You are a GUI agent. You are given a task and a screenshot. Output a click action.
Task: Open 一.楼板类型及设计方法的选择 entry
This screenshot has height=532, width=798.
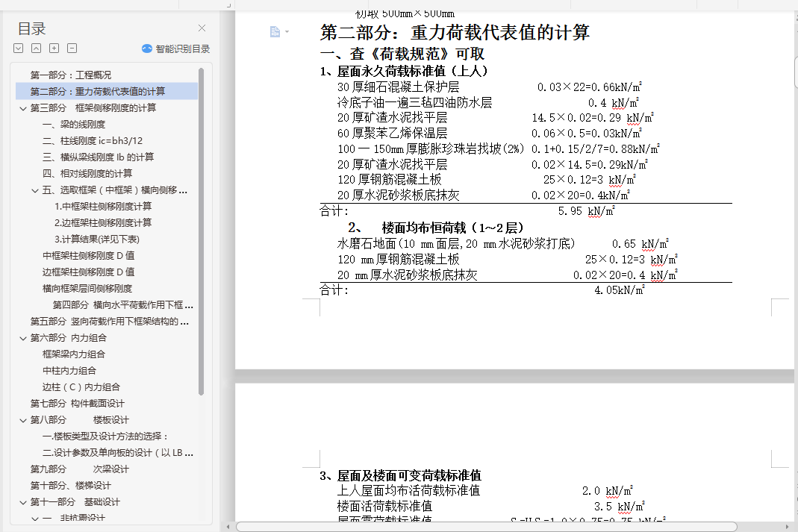(105, 436)
